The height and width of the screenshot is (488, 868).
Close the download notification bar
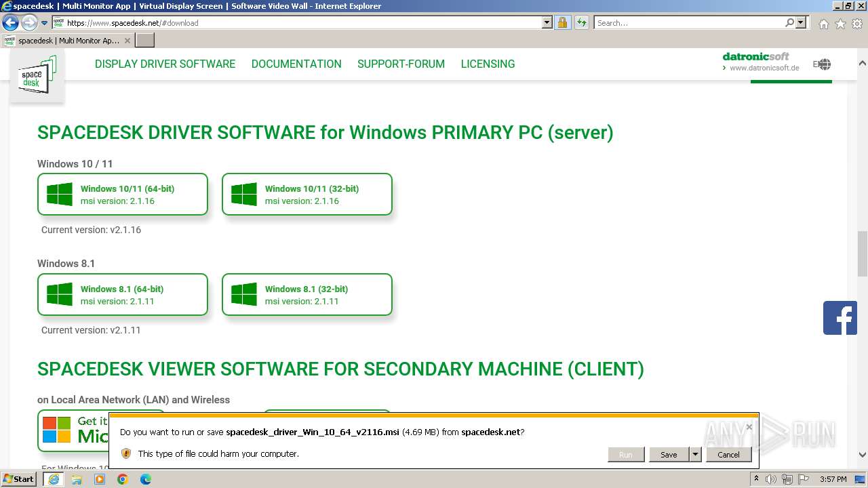(749, 427)
